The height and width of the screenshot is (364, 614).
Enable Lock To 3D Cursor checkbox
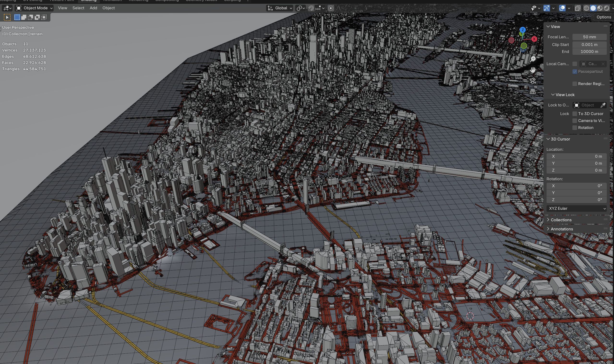coord(574,114)
